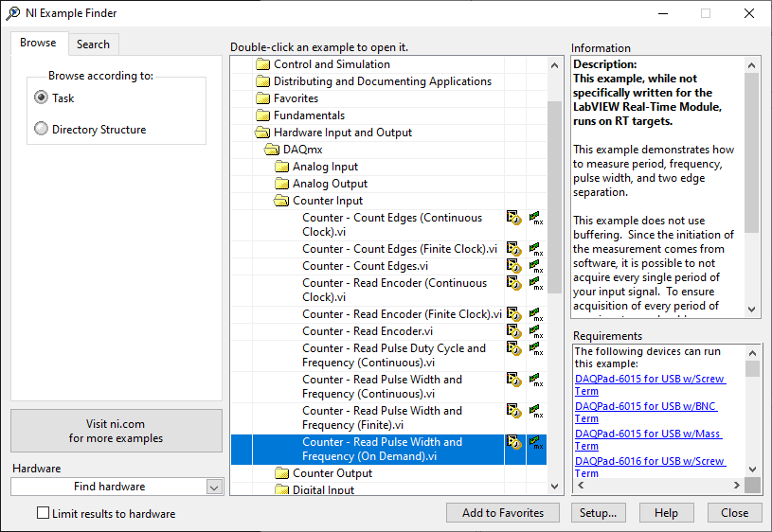Click DAQmx icon beside Pulse Width and Frequency (Finite).vi

(x=536, y=411)
